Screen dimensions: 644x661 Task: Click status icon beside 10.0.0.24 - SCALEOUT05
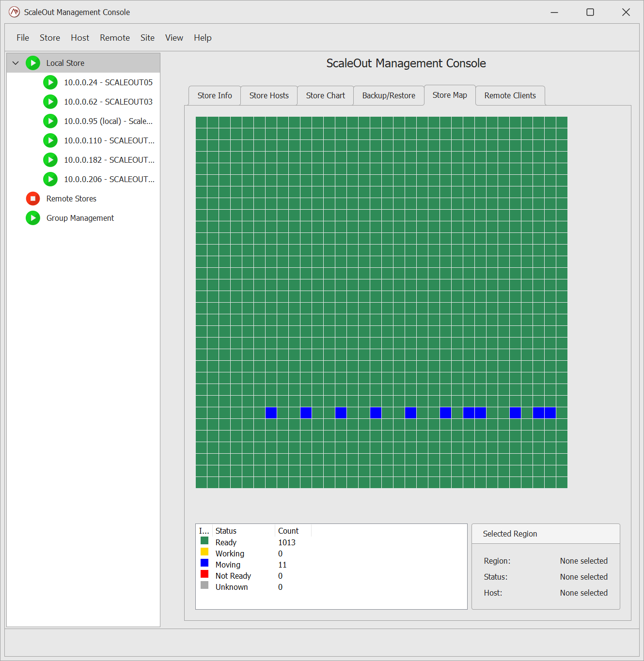point(50,82)
